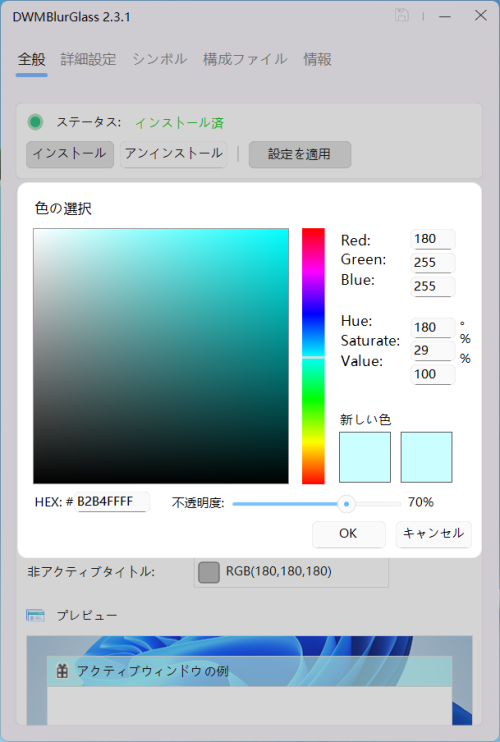Viewport: 500px width, 742px height.
Task: Click the second (original) color swatch
Action: [x=426, y=457]
